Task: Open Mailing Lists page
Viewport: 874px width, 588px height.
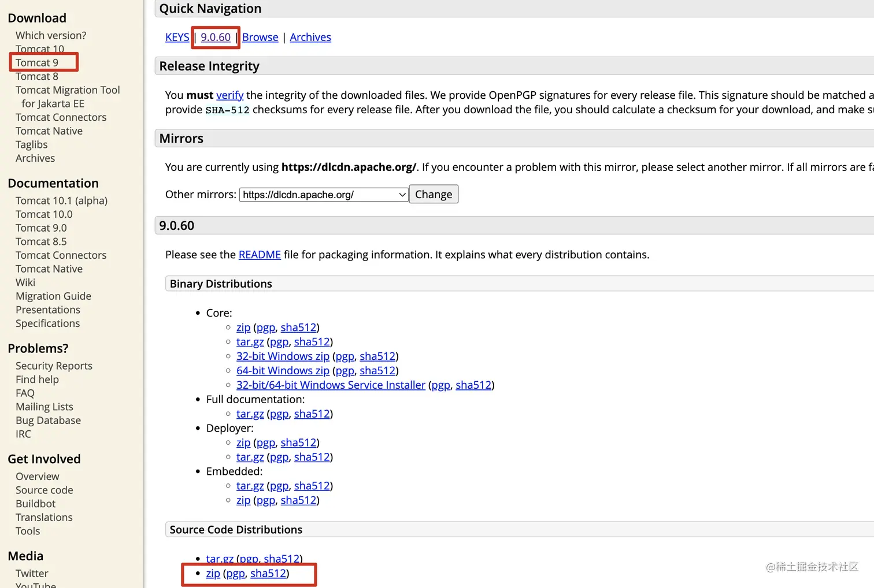Action: point(45,407)
